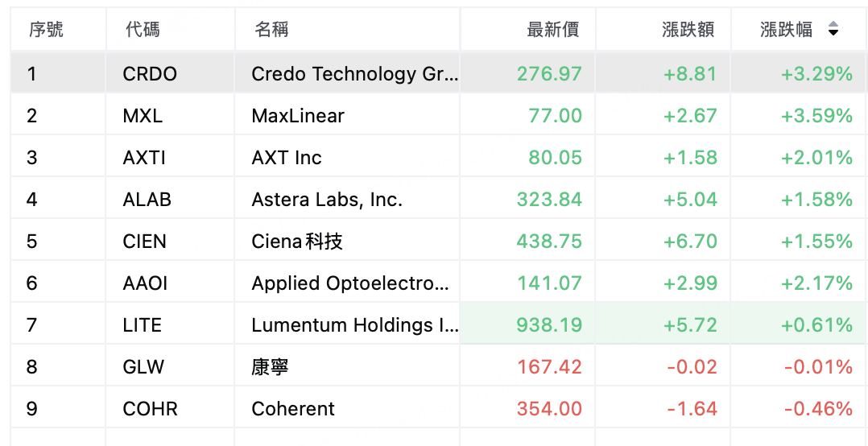Viewport: 868px width, 446px height.
Task: Click the 代碼 column header
Action: (x=143, y=29)
